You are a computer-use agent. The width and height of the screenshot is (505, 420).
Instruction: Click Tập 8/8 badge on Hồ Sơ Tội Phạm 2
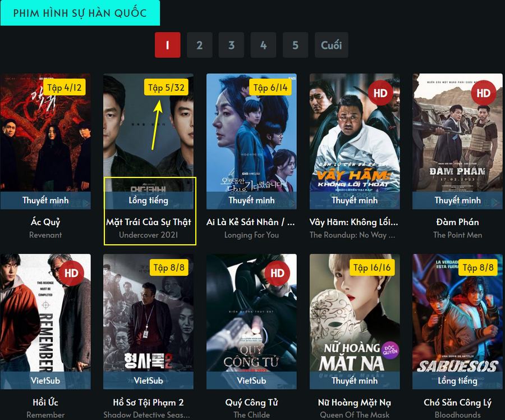pos(169,267)
